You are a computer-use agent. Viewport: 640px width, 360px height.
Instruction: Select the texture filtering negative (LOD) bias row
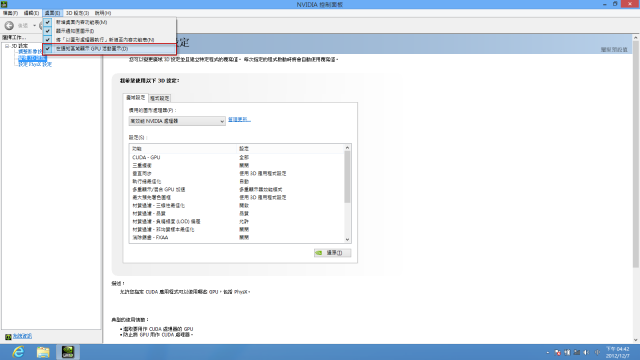[237, 221]
